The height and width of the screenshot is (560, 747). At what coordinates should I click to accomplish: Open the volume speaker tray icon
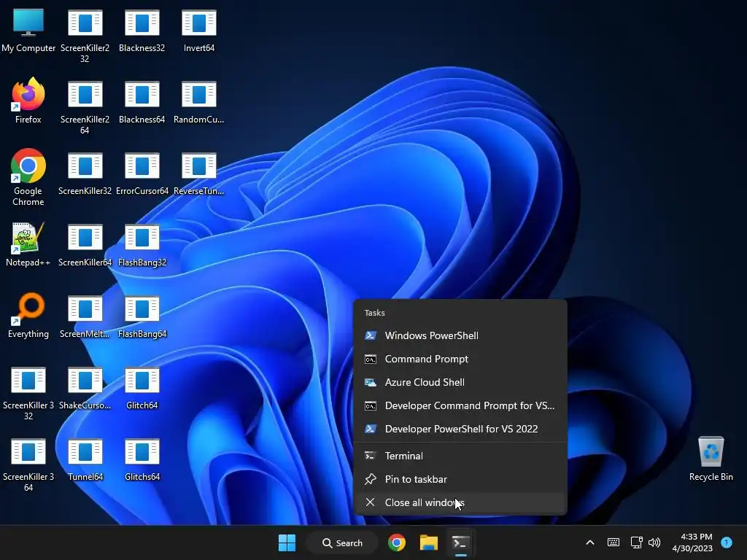point(654,542)
